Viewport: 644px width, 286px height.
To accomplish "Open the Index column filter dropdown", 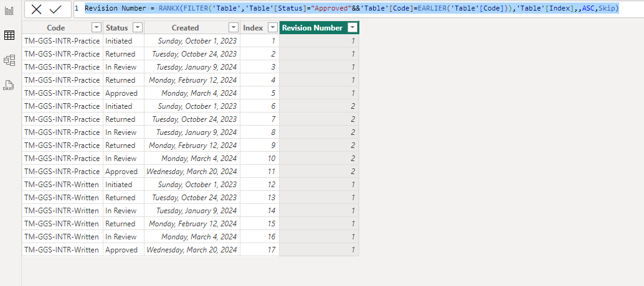I will pyautogui.click(x=272, y=27).
